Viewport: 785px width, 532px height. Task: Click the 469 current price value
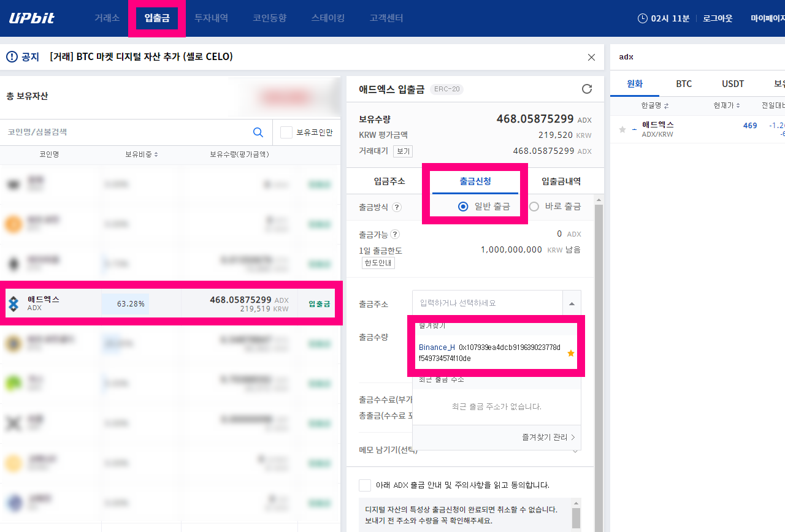[750, 126]
